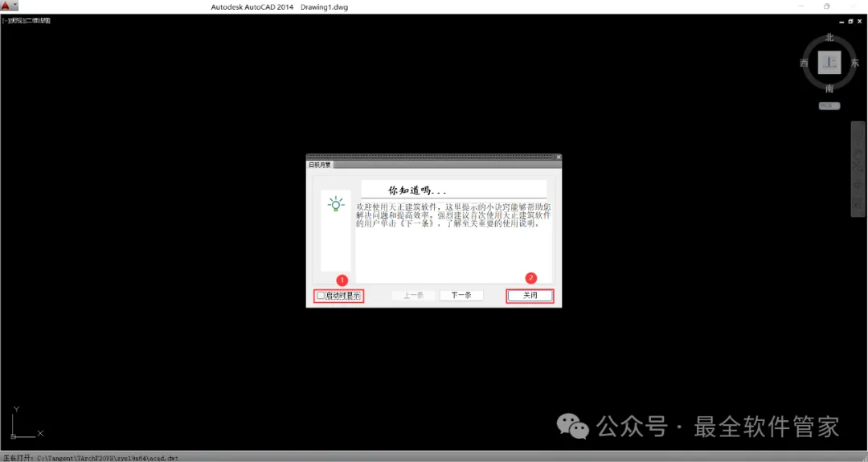Click the tip text beginning 欢迎使用天正建筑软件
The image size is (868, 462).
pyautogui.click(x=453, y=215)
